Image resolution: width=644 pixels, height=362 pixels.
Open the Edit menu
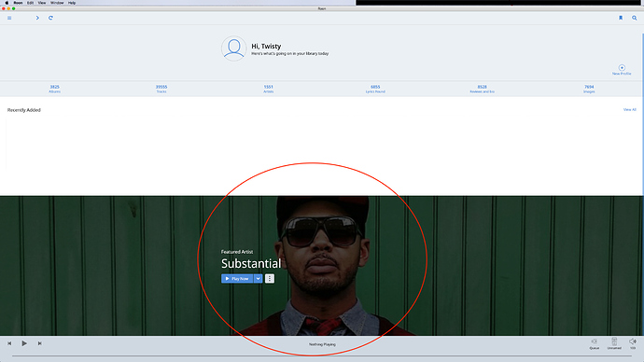(30, 3)
